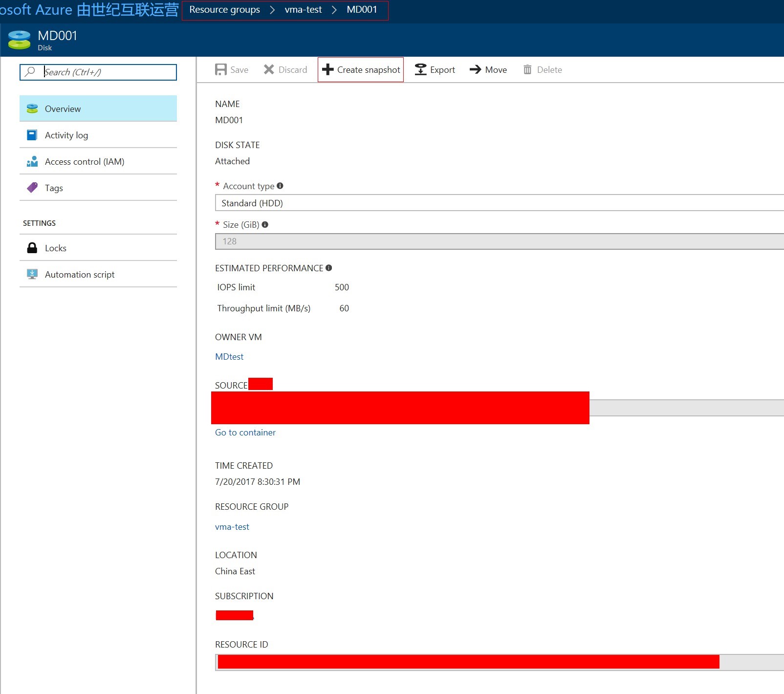Click the Estimated Performance info icon
784x694 pixels.
click(x=329, y=268)
